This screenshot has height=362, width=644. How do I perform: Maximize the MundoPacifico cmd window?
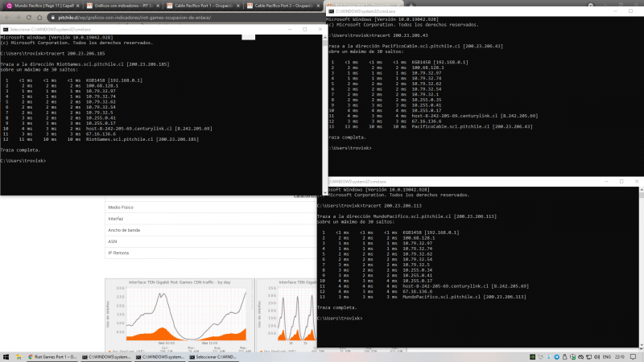tap(621, 182)
